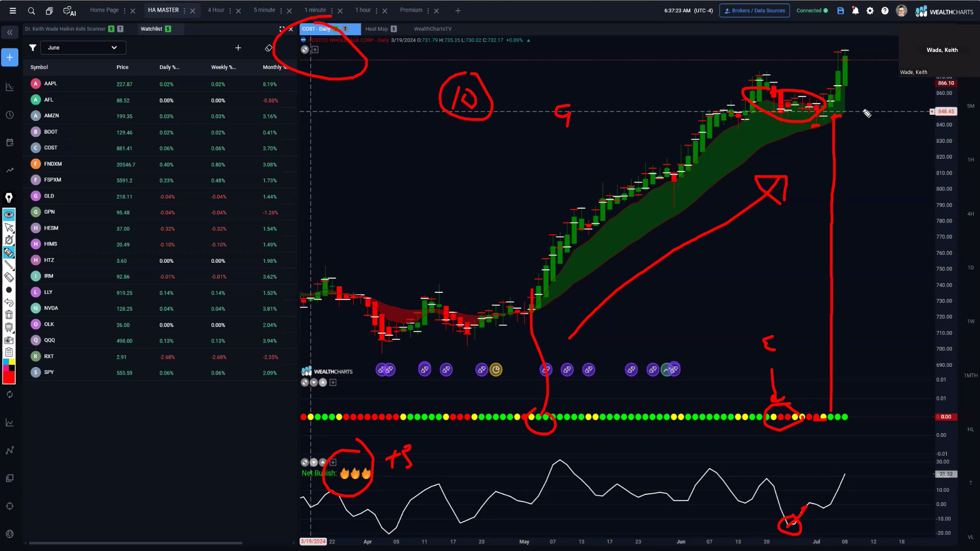
Task: Select the 5M timeframe on chart edge
Action: click(971, 106)
